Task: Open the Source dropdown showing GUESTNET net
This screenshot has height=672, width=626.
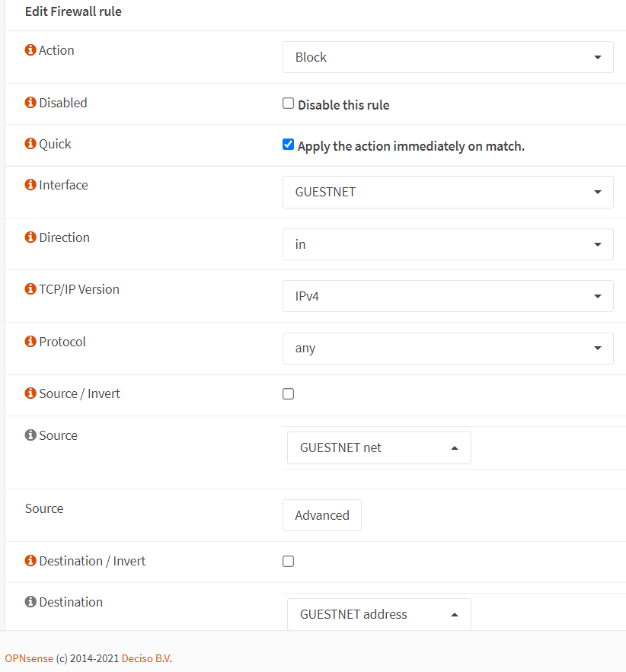Action: (x=379, y=447)
